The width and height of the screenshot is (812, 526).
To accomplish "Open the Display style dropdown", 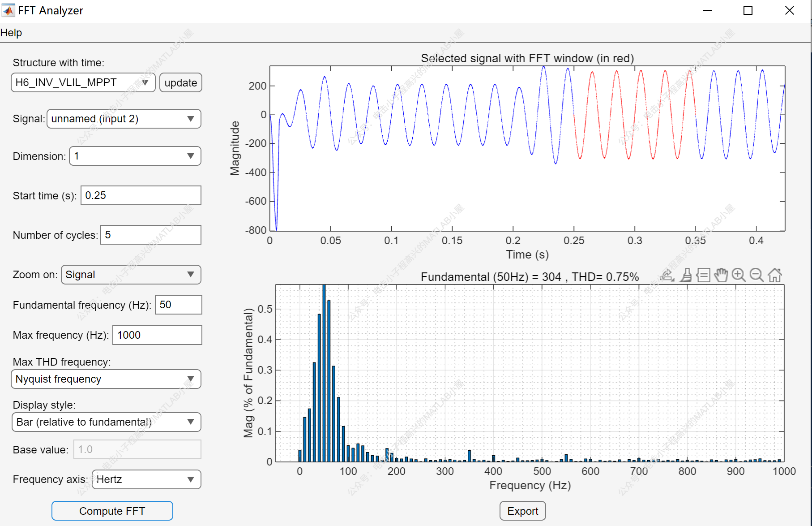I will [106, 422].
